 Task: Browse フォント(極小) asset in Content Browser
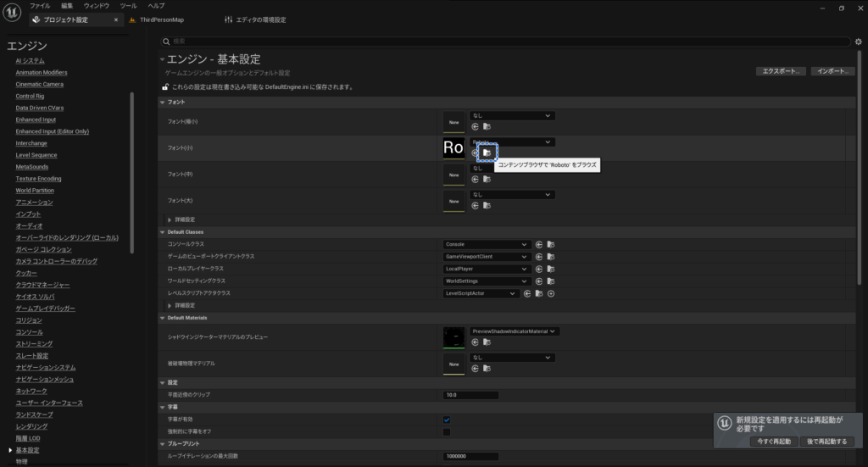[x=487, y=127]
